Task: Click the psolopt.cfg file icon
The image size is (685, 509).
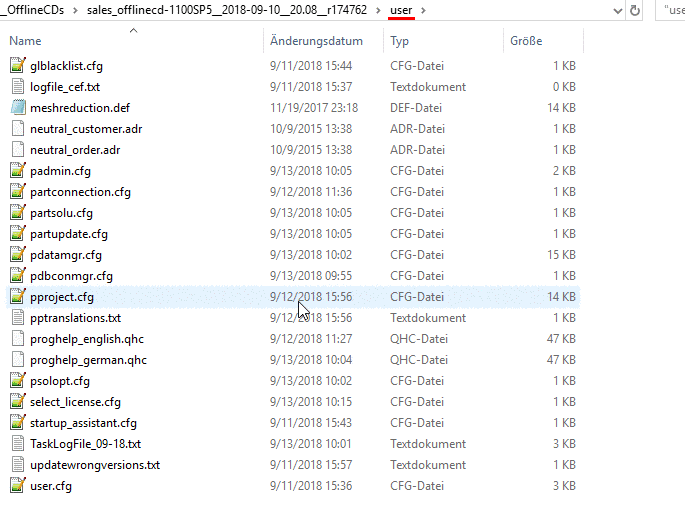Action: pyautogui.click(x=17, y=381)
